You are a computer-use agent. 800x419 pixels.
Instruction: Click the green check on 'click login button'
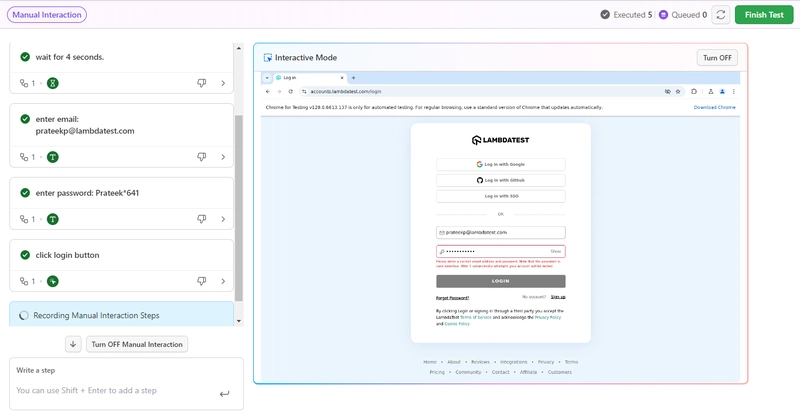coord(25,255)
